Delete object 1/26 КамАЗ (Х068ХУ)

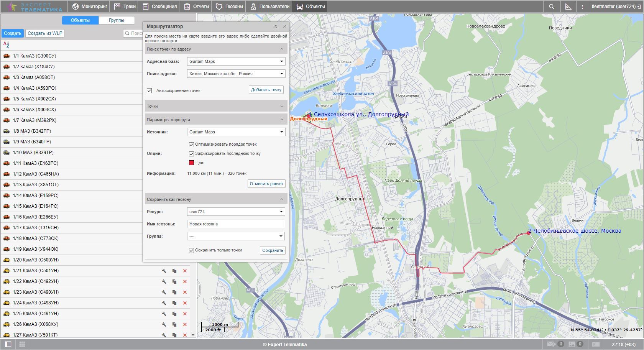click(x=185, y=324)
